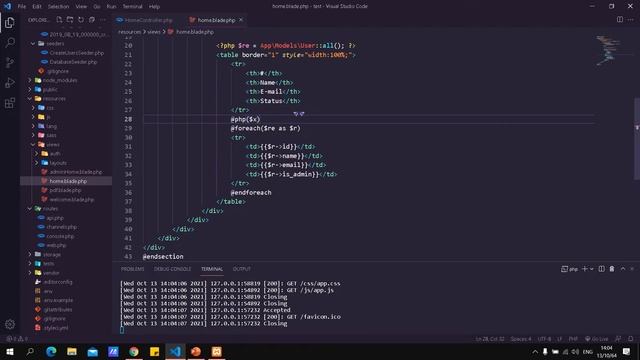This screenshot has height=360, width=640.
Task: Change Spaces: 4 indentation setting
Action: pos(521,339)
